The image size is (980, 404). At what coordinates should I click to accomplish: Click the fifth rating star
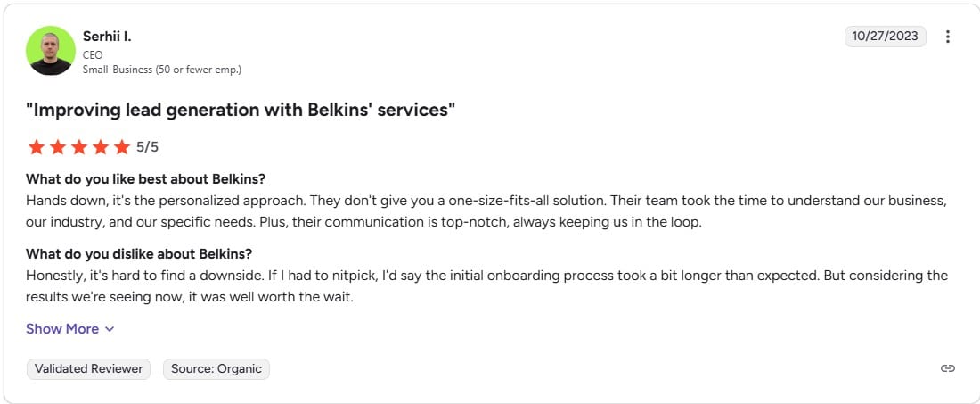122,147
